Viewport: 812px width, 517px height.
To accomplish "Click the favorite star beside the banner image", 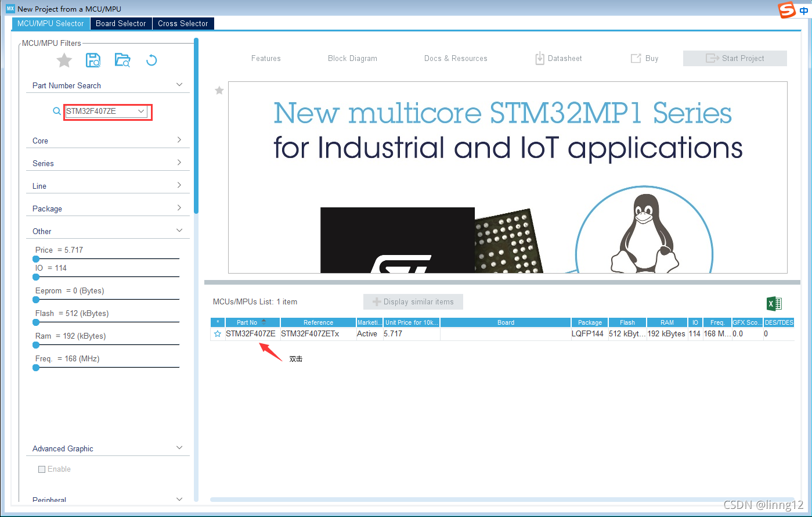I will coord(219,90).
